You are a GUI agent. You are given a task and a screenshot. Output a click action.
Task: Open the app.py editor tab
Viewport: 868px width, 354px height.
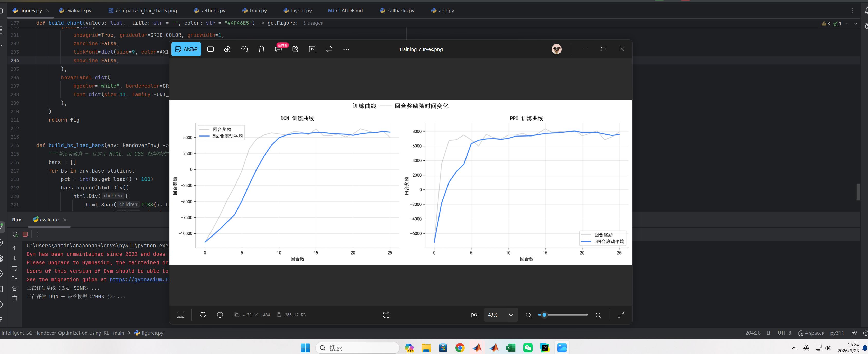coord(442,11)
